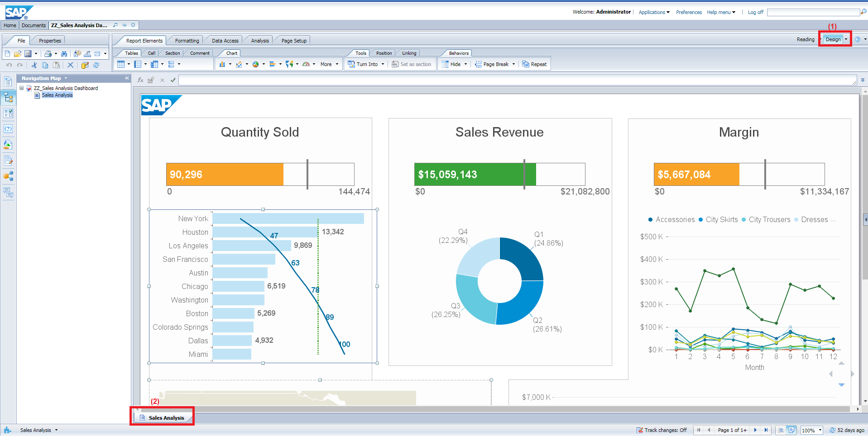Click the Find binoculars icon
The image size is (868, 436).
(x=64, y=54)
